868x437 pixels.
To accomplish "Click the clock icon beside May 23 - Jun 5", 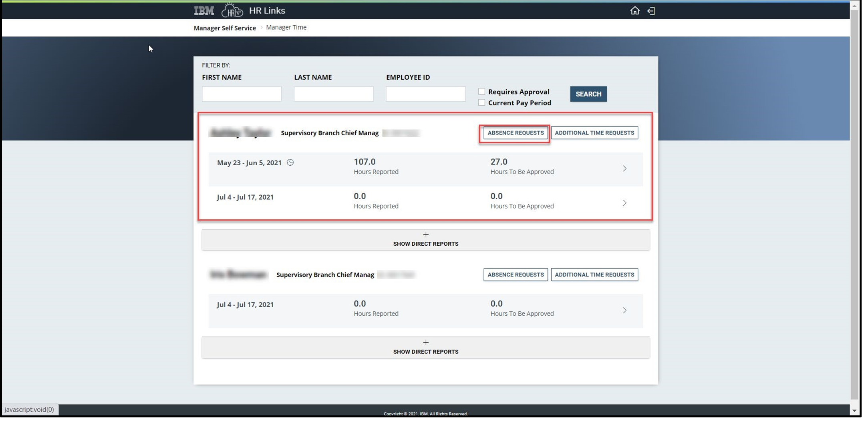I will click(x=290, y=162).
